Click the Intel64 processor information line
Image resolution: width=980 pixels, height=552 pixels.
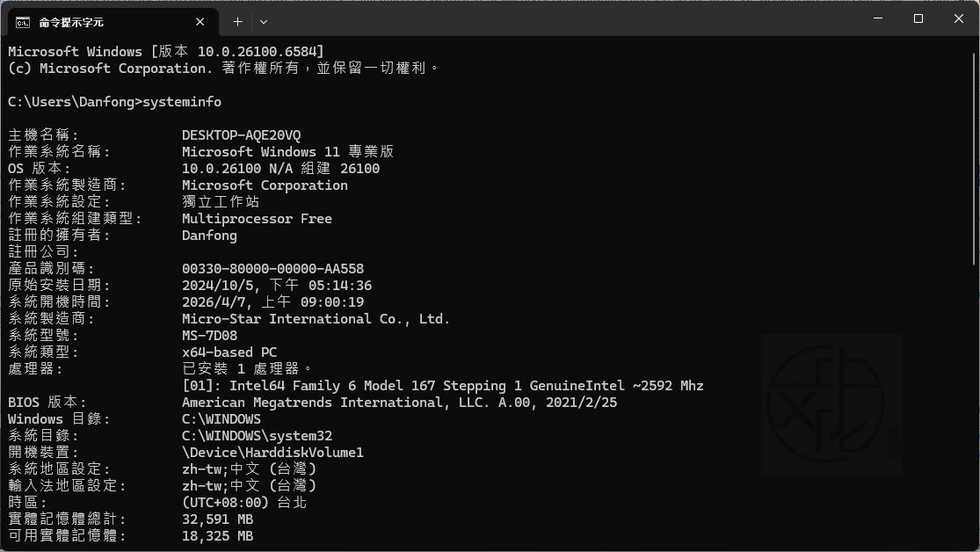point(439,385)
